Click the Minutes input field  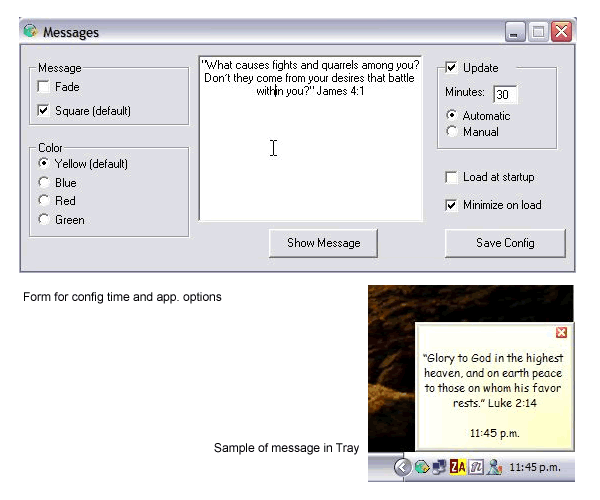click(505, 94)
